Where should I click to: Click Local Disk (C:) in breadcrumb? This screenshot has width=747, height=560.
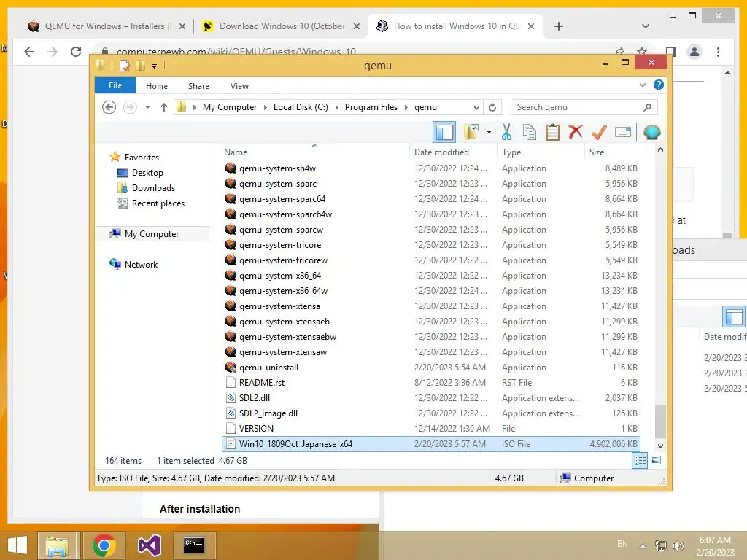coord(301,107)
